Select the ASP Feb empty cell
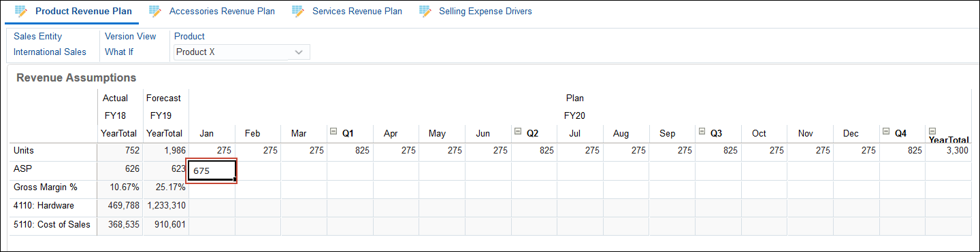Image resolution: width=980 pixels, height=252 pixels. 258,171
